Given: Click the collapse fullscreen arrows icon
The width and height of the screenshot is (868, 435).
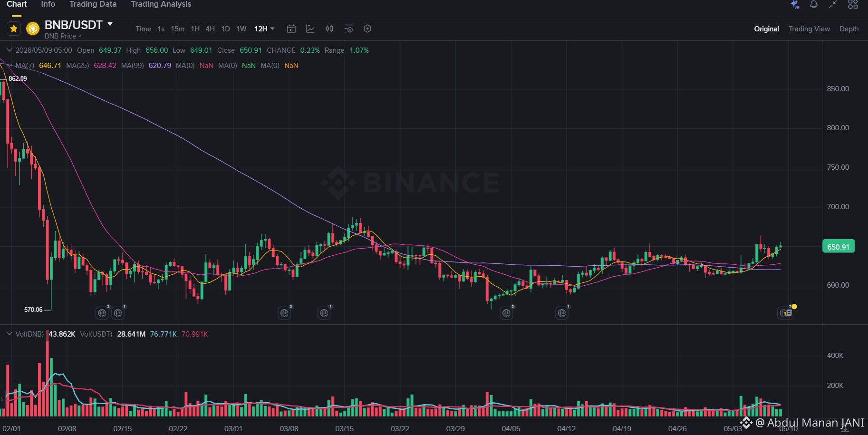Looking at the screenshot, I should pos(833,4).
